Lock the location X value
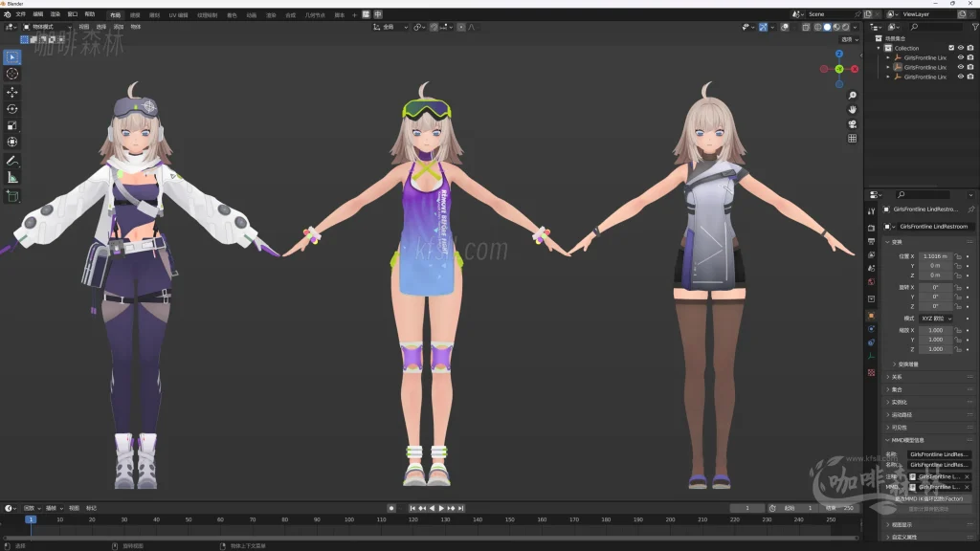Image resolution: width=980 pixels, height=551 pixels. 957,256
